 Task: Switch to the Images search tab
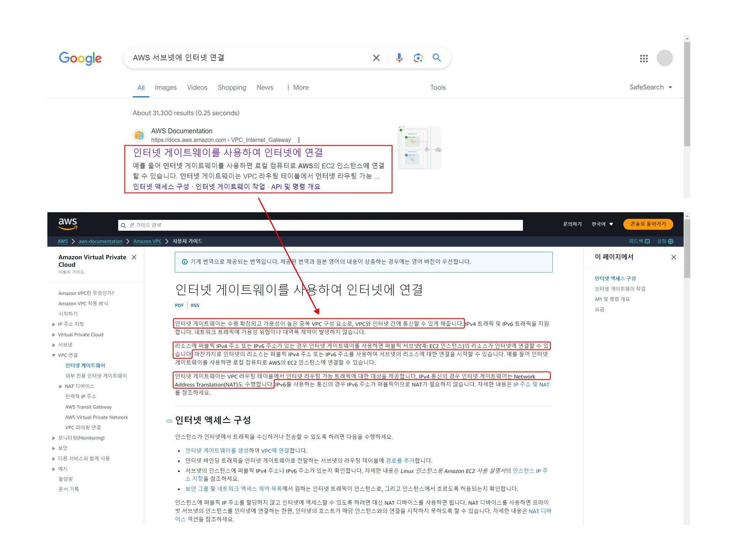(x=166, y=88)
